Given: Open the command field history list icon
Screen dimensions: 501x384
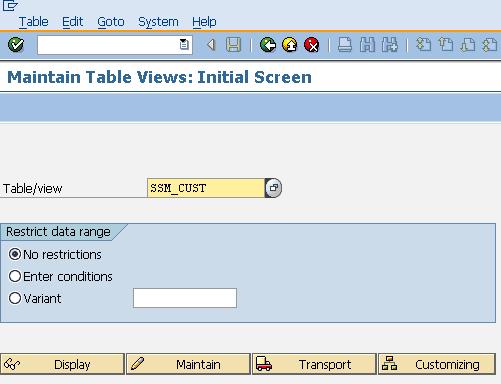Looking at the screenshot, I should [x=184, y=44].
